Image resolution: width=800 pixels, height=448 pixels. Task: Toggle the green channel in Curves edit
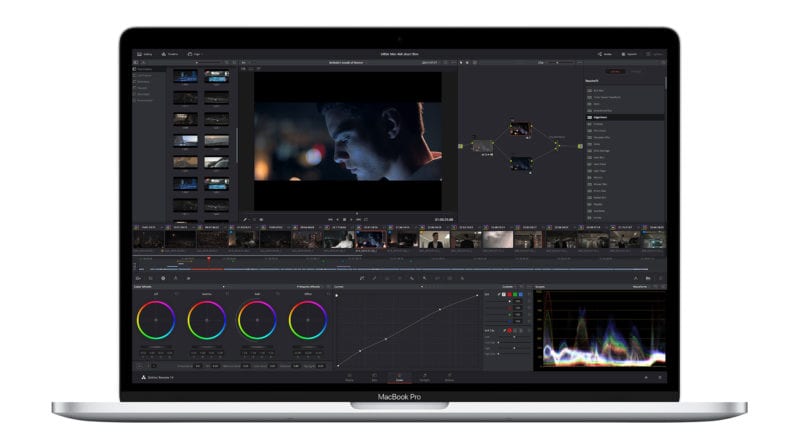[x=515, y=295]
